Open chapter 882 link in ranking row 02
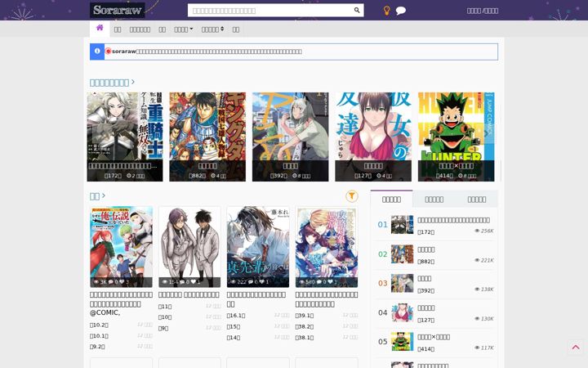The height and width of the screenshot is (368, 588). pyautogui.click(x=426, y=262)
